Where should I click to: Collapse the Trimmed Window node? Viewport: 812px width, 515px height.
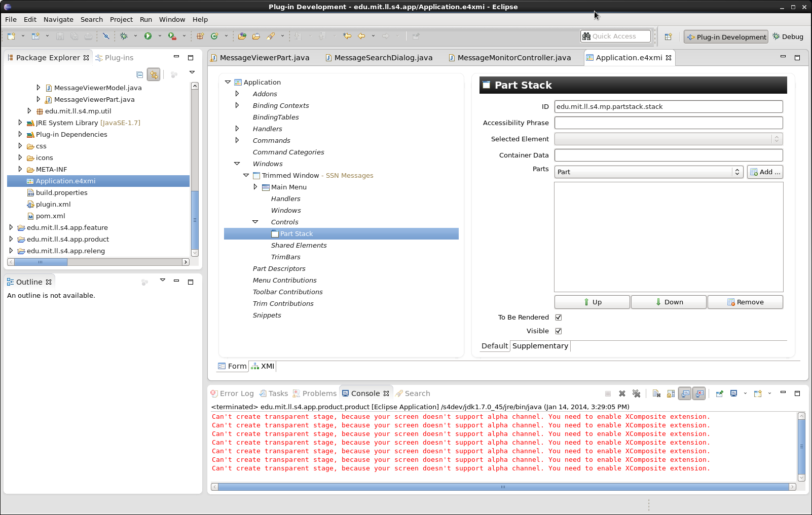(246, 175)
